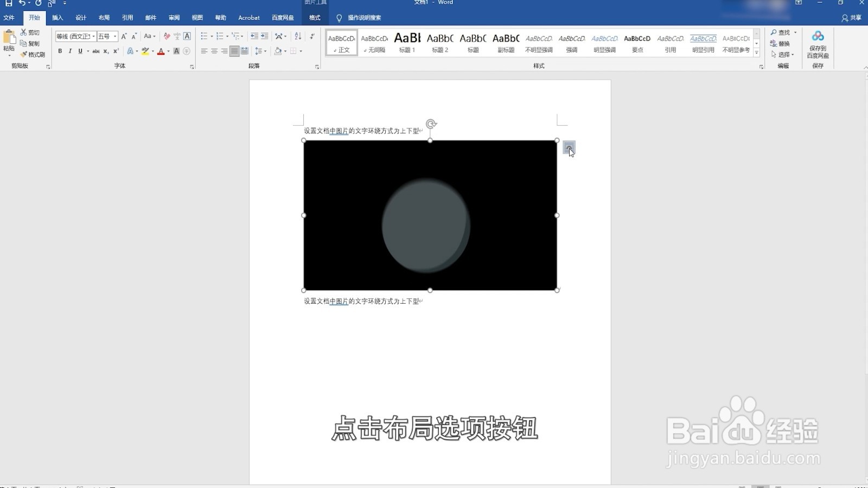Toggle italic formatting
The height and width of the screenshot is (488, 868).
[x=70, y=51]
